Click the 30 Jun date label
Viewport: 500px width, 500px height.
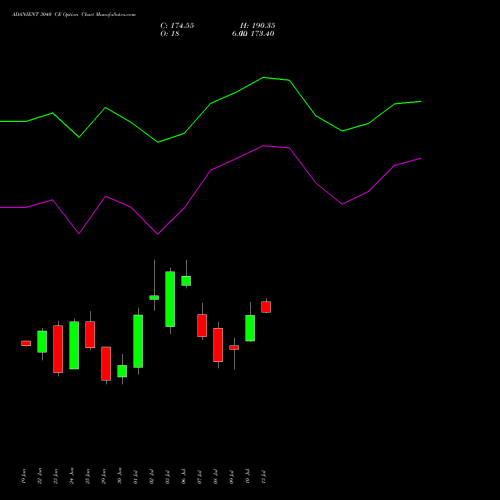[120, 476]
